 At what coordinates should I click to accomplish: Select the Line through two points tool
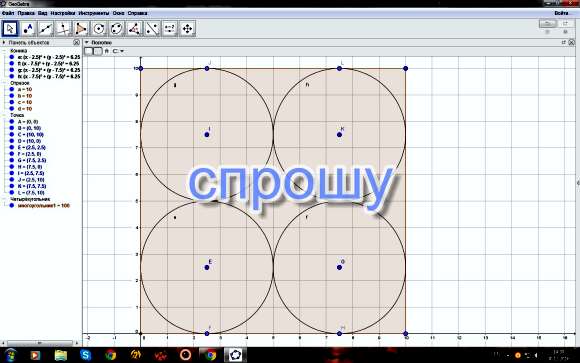click(46, 28)
